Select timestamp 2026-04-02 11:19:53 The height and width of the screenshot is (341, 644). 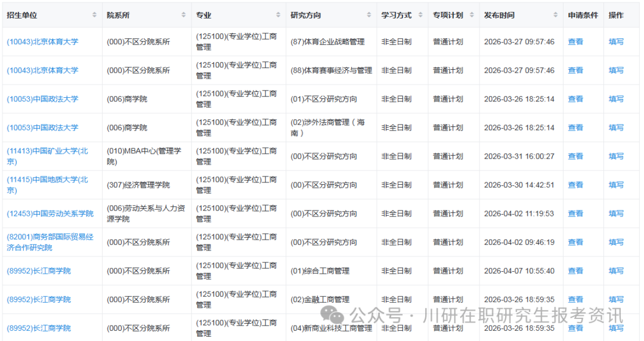[519, 213]
